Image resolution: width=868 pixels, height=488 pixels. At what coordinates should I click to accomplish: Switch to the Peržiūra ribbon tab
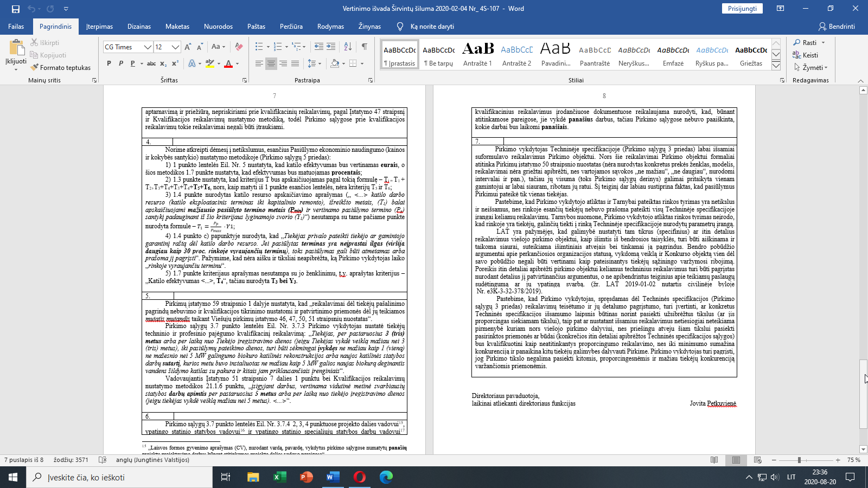coord(291,27)
